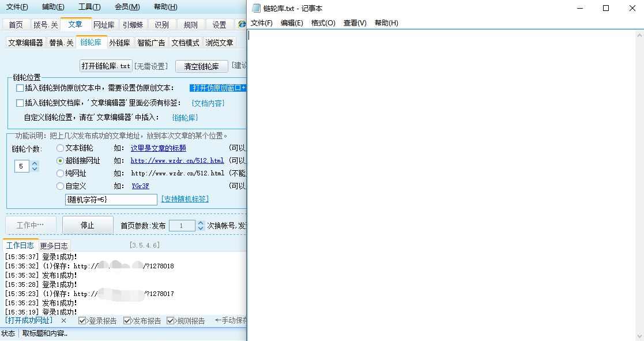
Task: Click down arrow on 首页参数 发布 stepper
Action: pyautogui.click(x=199, y=229)
